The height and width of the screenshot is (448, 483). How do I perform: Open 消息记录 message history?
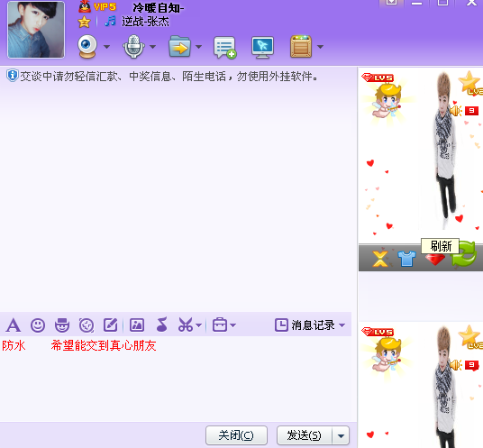pos(305,325)
